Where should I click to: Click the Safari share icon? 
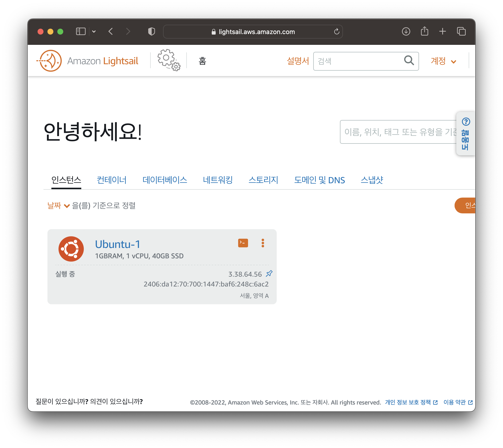pos(424,32)
